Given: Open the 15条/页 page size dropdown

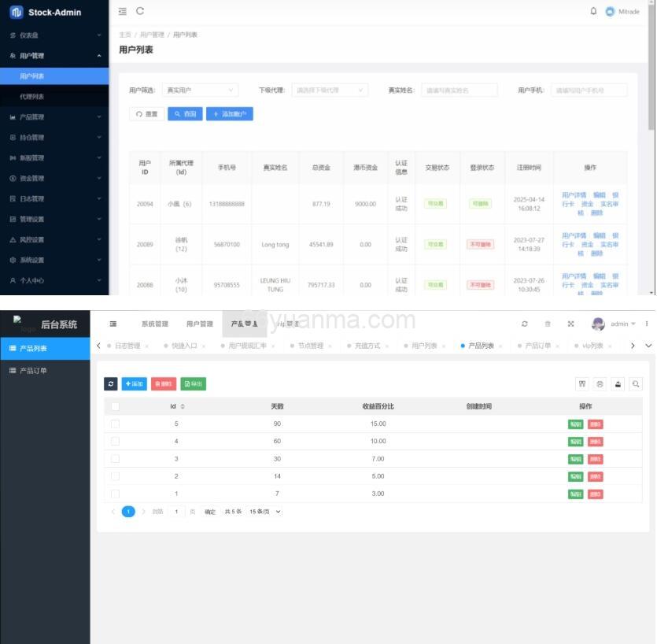Looking at the screenshot, I should point(264,512).
